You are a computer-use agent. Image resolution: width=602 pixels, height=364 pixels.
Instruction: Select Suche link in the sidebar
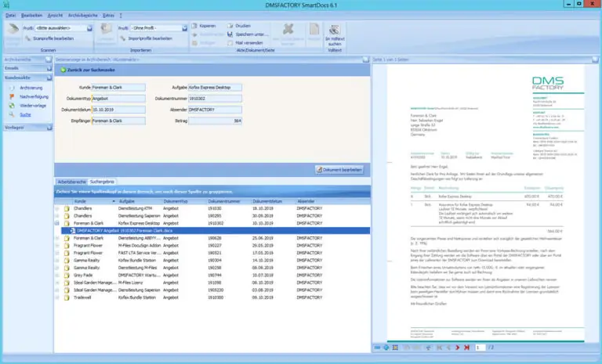click(x=26, y=114)
